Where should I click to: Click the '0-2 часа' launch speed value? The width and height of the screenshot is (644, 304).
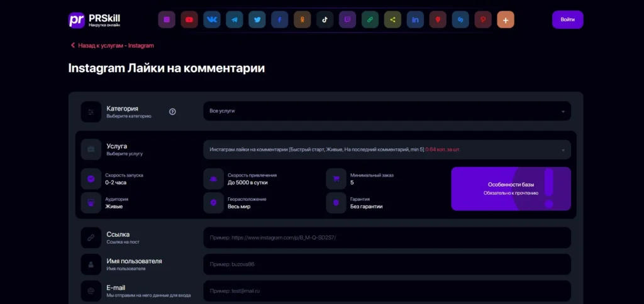pos(116,183)
